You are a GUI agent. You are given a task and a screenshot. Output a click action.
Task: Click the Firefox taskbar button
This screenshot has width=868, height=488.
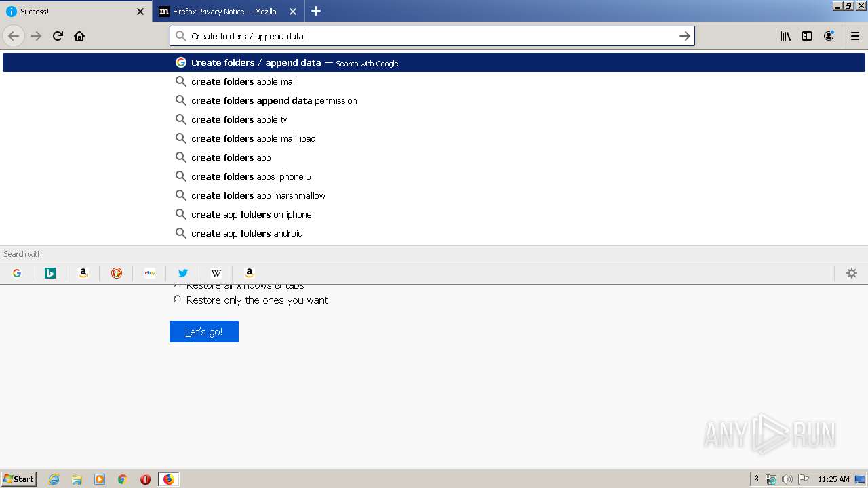click(x=168, y=479)
